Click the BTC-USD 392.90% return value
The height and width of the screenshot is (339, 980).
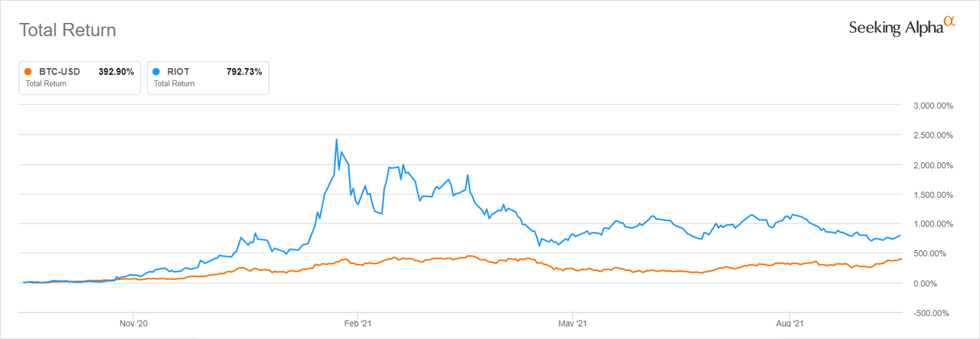pos(116,72)
